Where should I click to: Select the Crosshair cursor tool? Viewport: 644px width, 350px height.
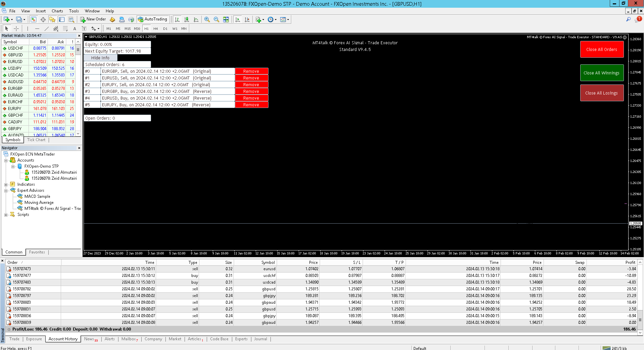point(16,28)
